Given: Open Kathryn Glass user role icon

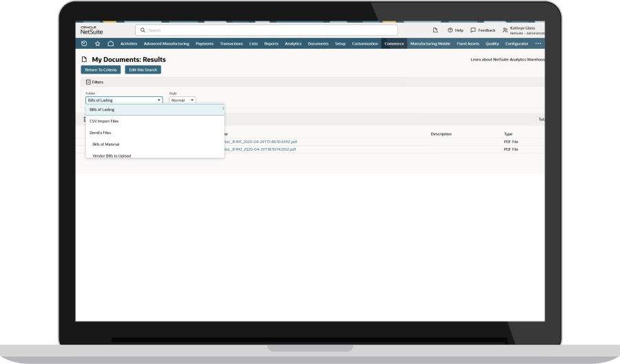Looking at the screenshot, I should [x=506, y=30].
